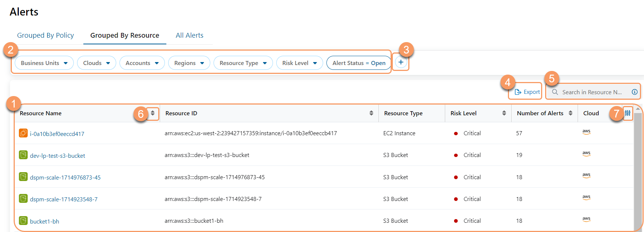This screenshot has height=232, width=644.
Task: Click the Search in Resource Name field
Action: [591, 92]
